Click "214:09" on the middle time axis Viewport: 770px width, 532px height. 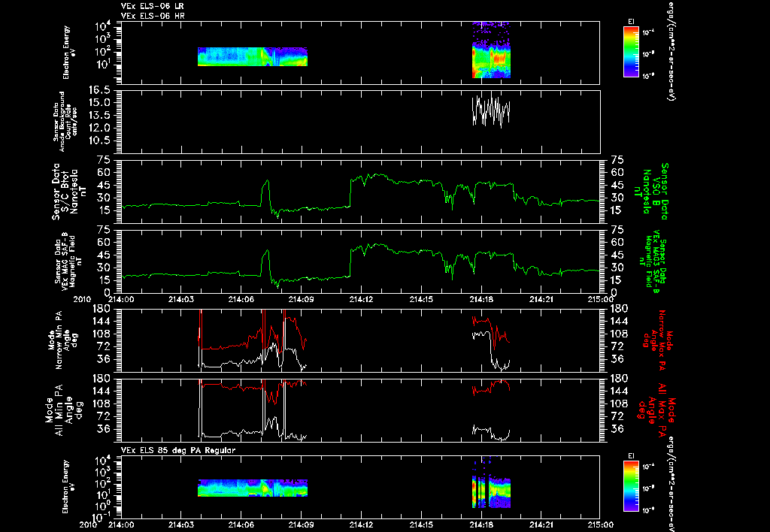(301, 299)
